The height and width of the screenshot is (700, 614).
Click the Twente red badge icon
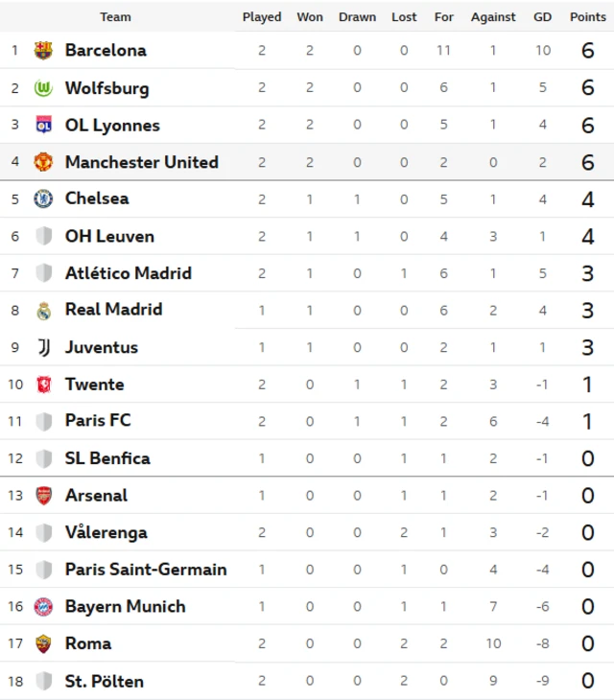click(x=43, y=385)
